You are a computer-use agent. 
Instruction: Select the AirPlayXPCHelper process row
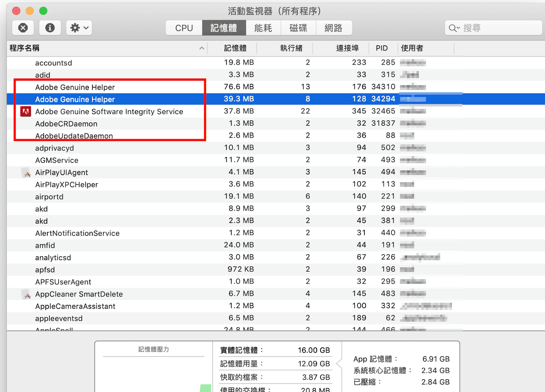(x=276, y=185)
